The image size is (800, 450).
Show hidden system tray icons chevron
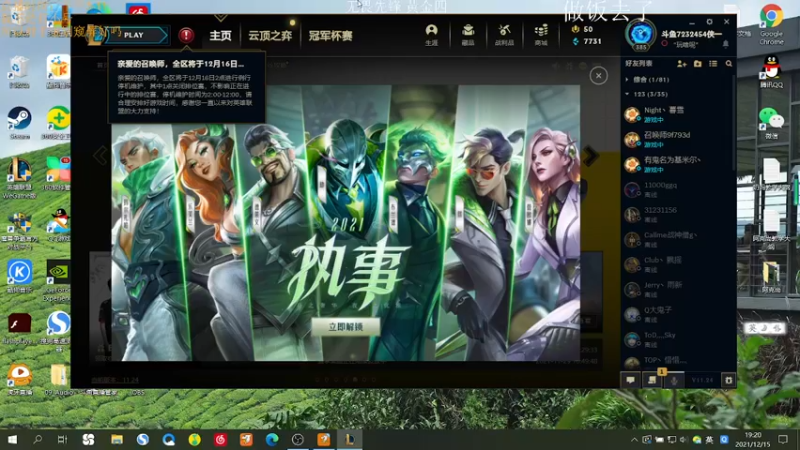coord(634,440)
